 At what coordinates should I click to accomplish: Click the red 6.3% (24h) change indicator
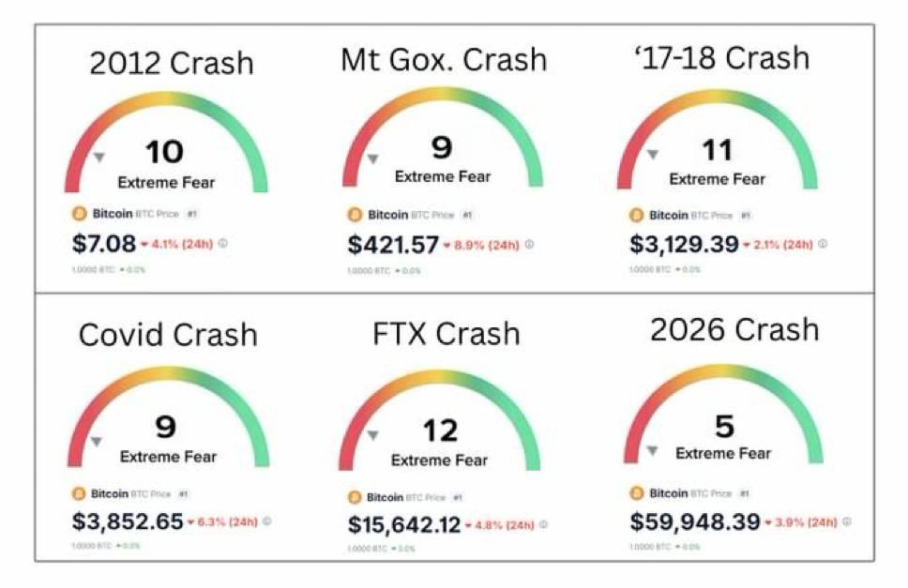point(221,522)
